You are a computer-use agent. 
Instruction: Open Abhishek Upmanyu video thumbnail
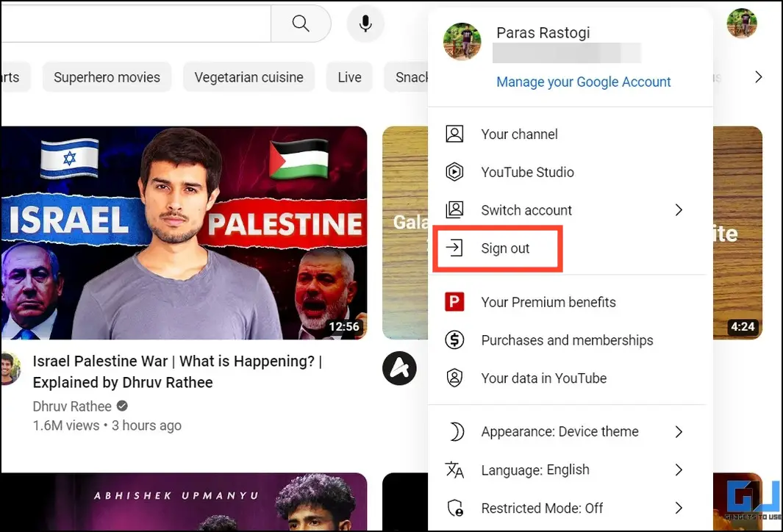(184, 502)
